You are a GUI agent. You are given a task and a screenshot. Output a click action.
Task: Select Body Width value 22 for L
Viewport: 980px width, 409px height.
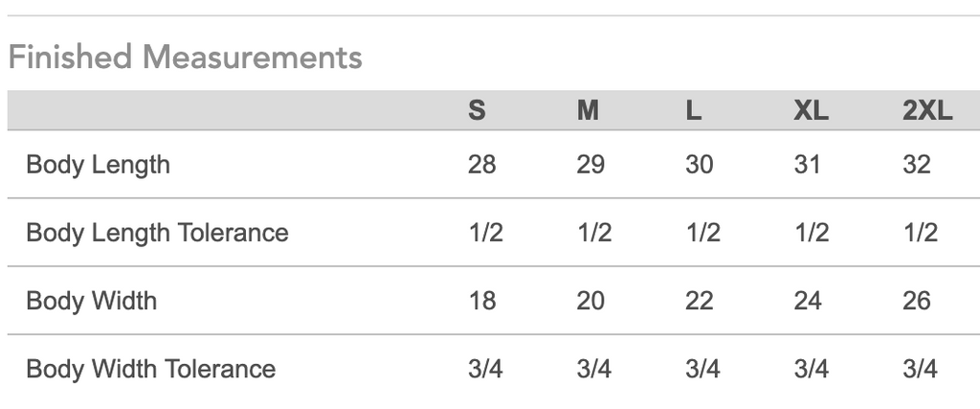click(700, 301)
